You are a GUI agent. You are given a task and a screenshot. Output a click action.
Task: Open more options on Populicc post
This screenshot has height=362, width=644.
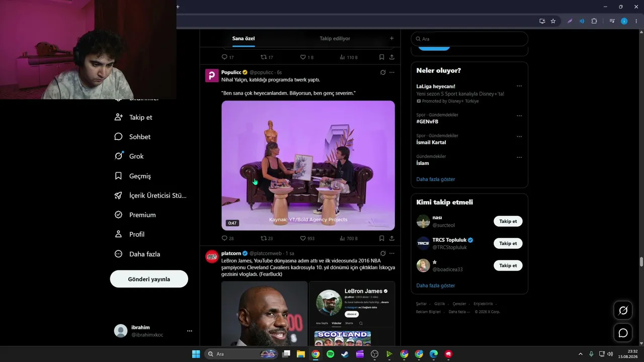point(392,72)
